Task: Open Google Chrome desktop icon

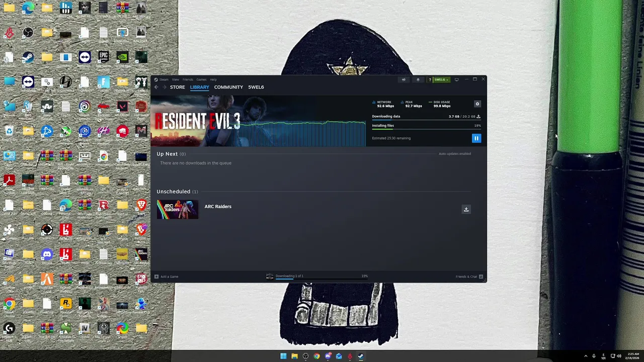Action: 9,304
